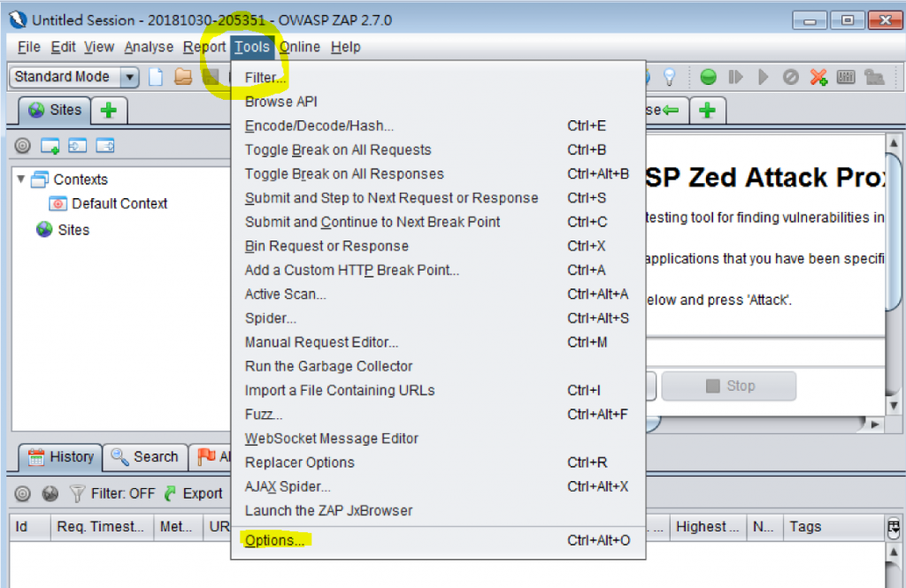Click the funnel Filter: OFF button

[112, 493]
